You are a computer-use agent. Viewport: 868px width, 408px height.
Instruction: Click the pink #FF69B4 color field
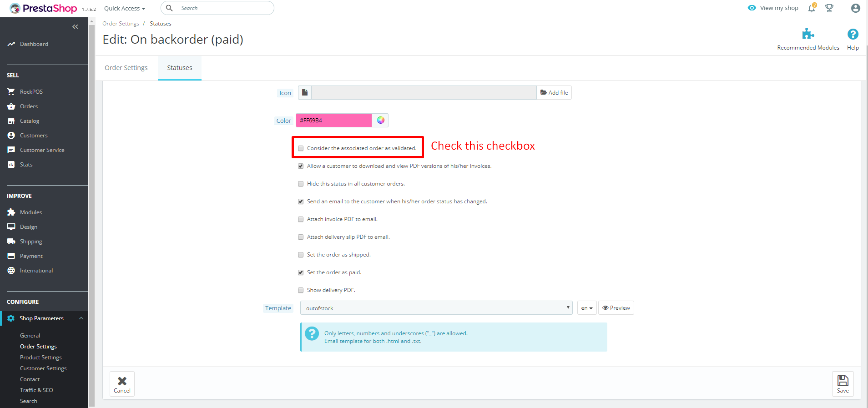pyautogui.click(x=334, y=121)
